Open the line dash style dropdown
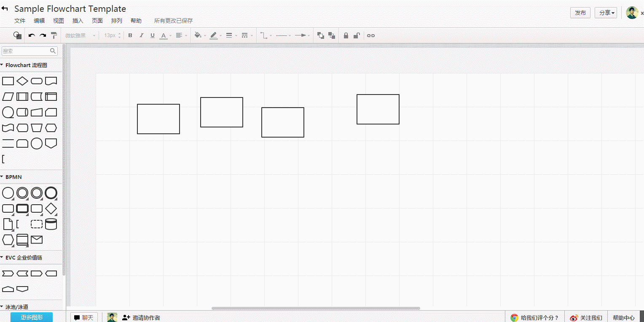644x322 pixels. 247,35
